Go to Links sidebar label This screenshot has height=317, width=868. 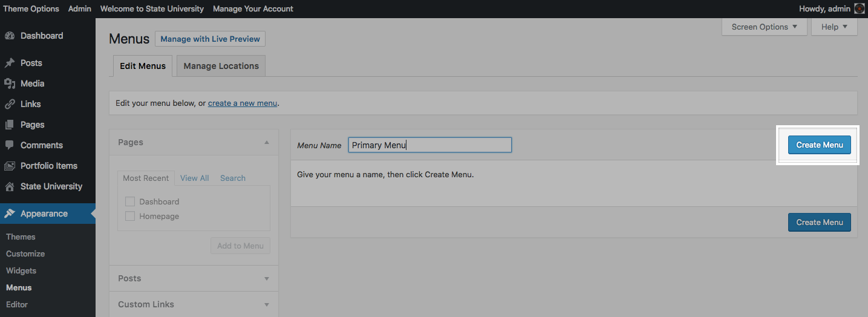tap(31, 104)
